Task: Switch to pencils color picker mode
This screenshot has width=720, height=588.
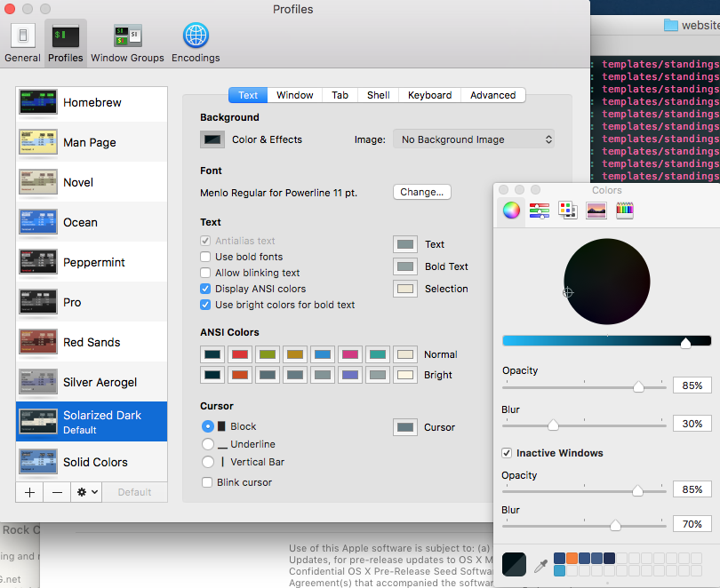Action: point(625,211)
